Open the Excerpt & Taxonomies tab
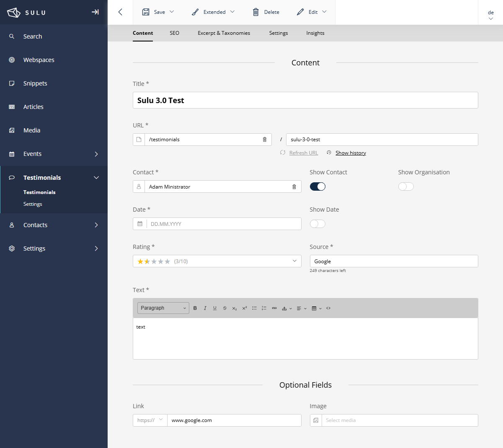The image size is (503, 448). 224,33
